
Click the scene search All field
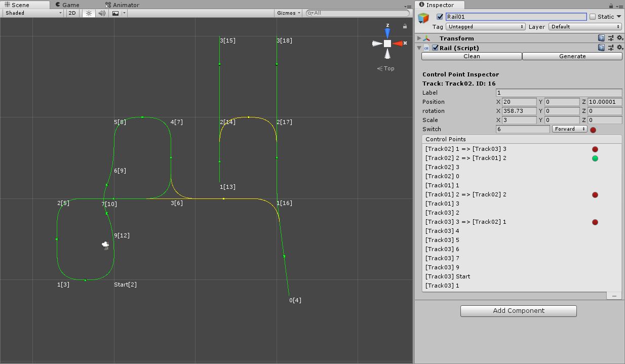click(358, 13)
